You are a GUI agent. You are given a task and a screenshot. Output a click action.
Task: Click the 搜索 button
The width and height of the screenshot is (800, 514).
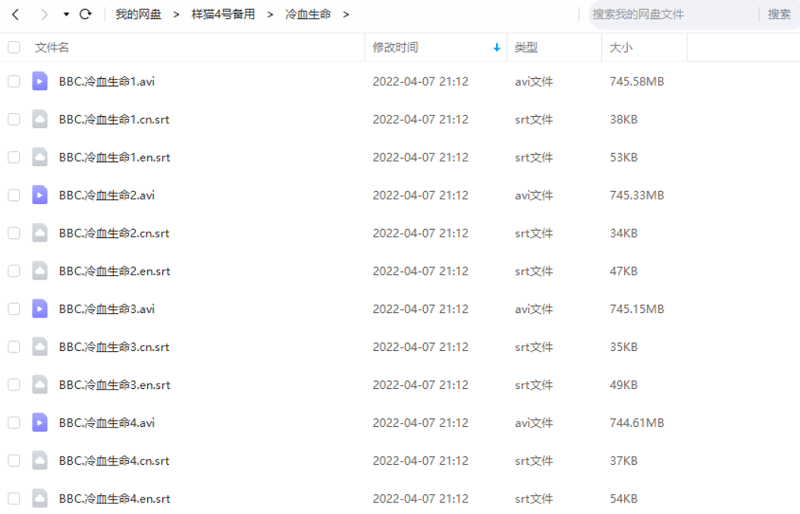pos(779,14)
